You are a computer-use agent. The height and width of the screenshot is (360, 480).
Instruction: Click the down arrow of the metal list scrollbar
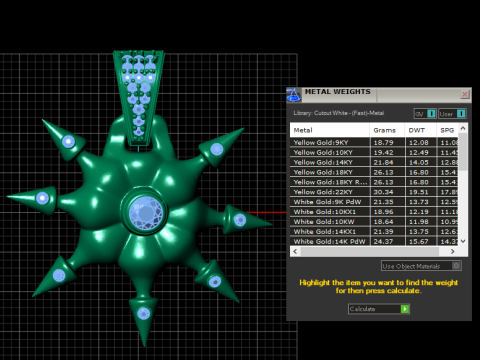[463, 241]
